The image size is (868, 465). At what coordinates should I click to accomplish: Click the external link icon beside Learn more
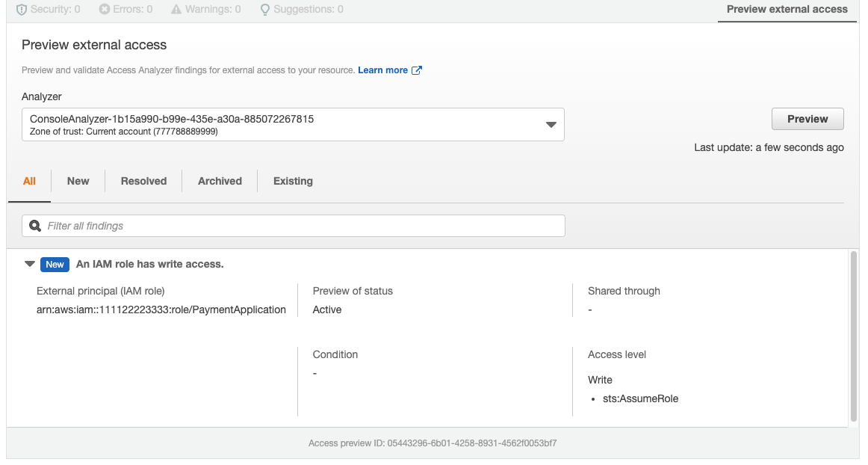click(x=418, y=70)
